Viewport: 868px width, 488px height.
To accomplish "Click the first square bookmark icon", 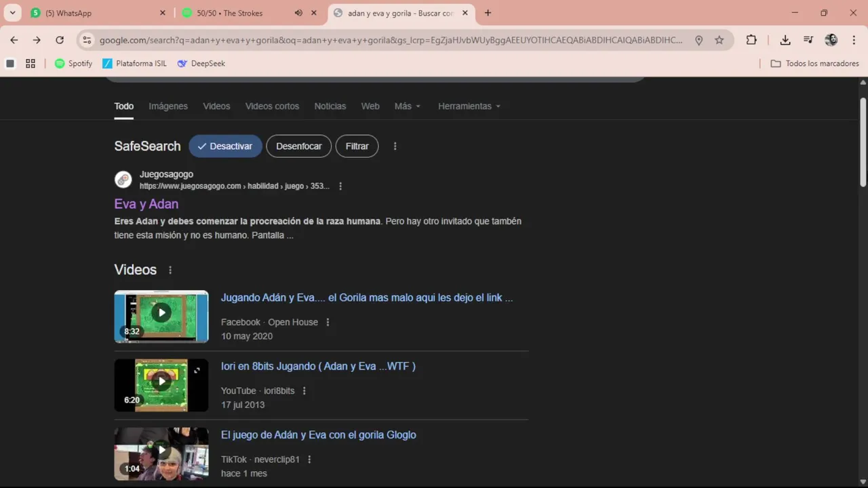I will (10, 64).
